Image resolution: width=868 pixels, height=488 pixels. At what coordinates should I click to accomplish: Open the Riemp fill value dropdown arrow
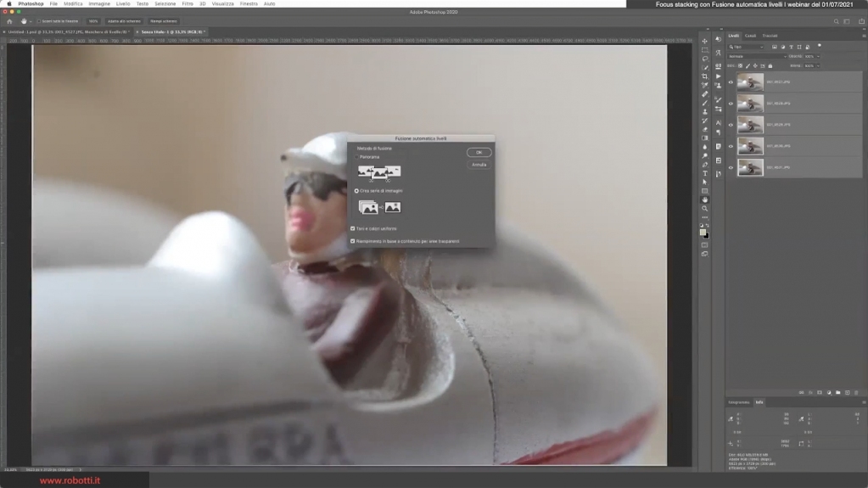[x=818, y=66]
